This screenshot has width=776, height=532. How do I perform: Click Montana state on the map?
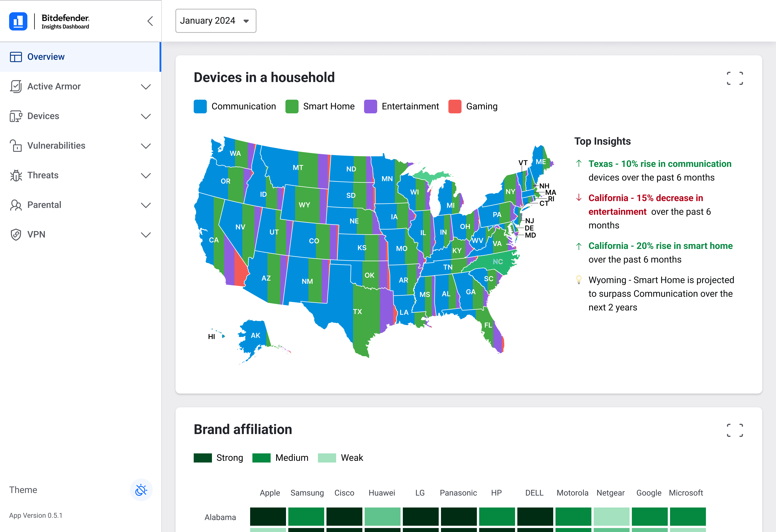298,167
